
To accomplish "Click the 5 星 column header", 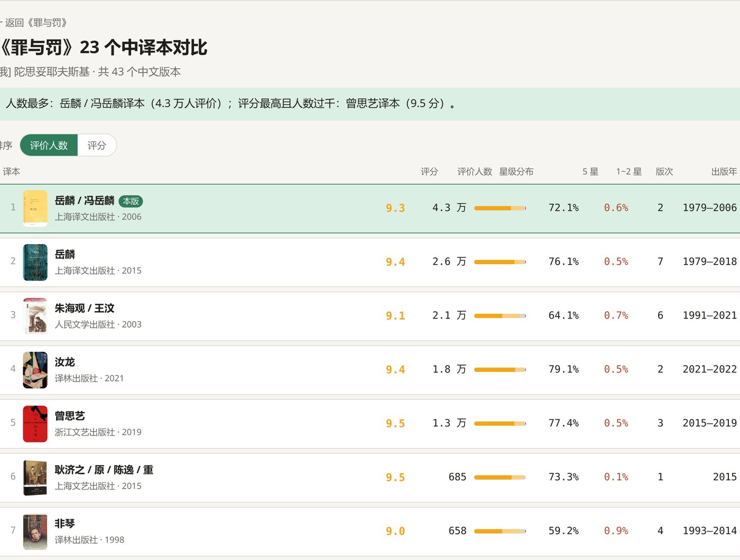I will 590,172.
